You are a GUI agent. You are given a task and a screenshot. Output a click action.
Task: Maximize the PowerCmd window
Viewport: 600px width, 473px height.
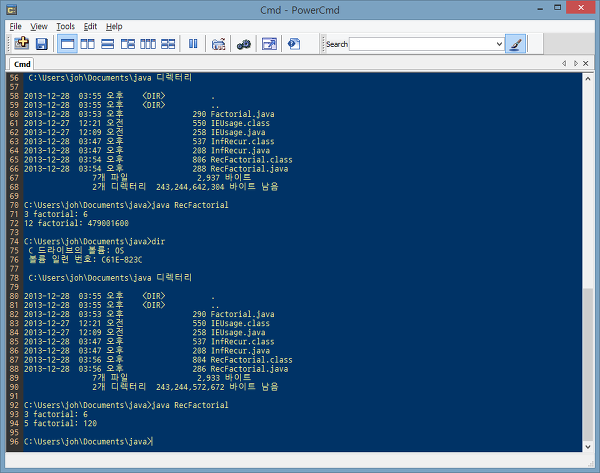[558, 8]
